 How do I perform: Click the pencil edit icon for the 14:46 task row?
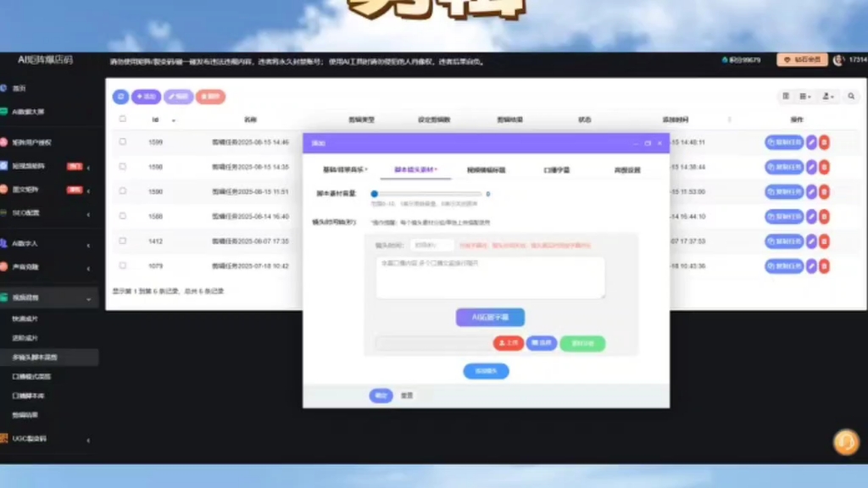pos(811,142)
